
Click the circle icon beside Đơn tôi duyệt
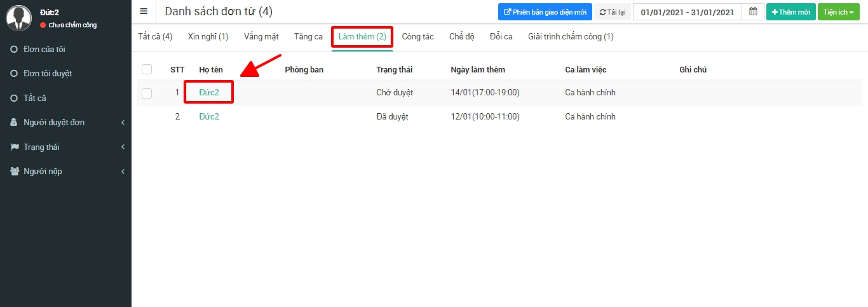(x=14, y=74)
